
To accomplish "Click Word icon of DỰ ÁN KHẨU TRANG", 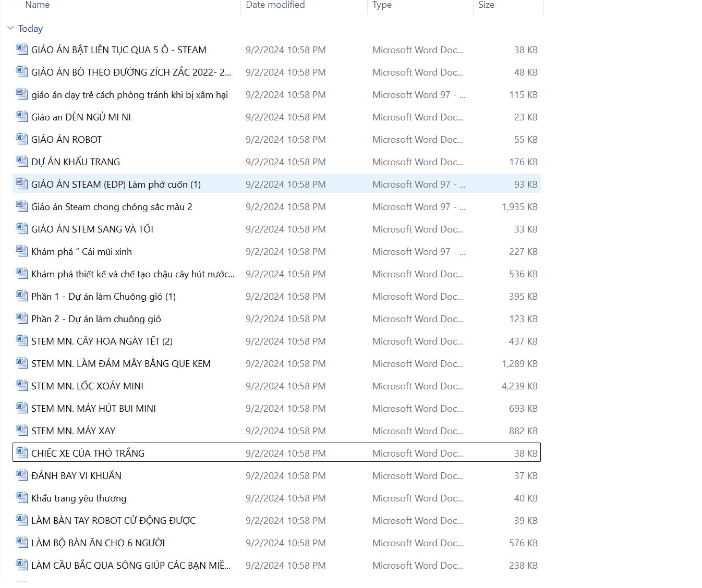I will pos(22,162).
